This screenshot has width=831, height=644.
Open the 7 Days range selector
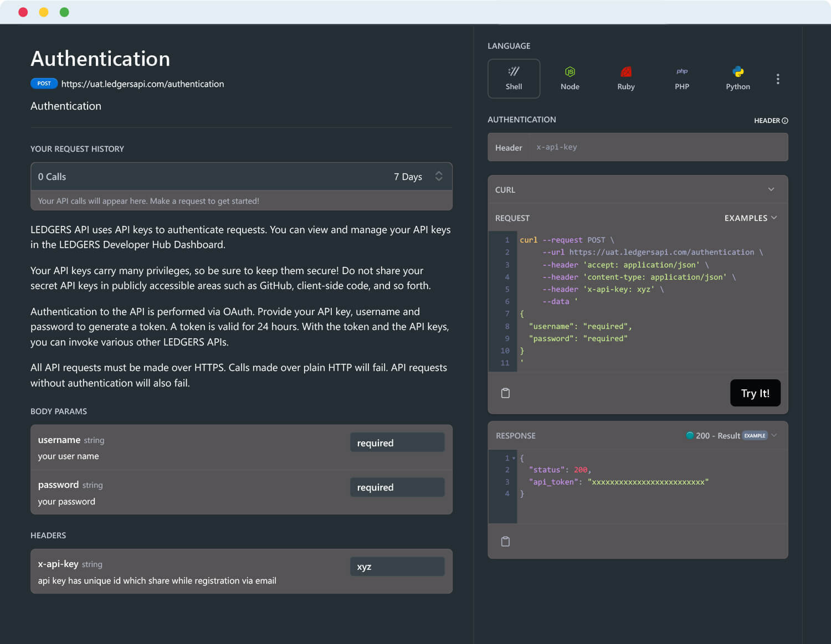tap(418, 177)
